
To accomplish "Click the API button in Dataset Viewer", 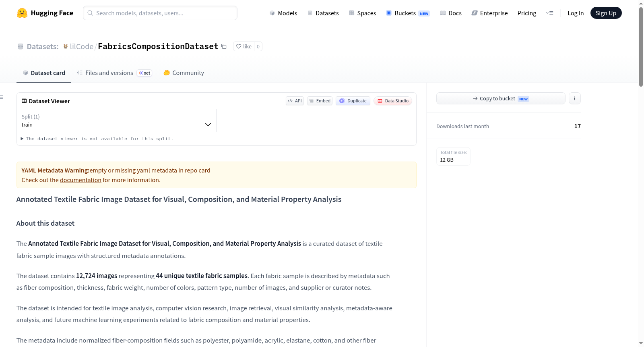I will point(295,101).
